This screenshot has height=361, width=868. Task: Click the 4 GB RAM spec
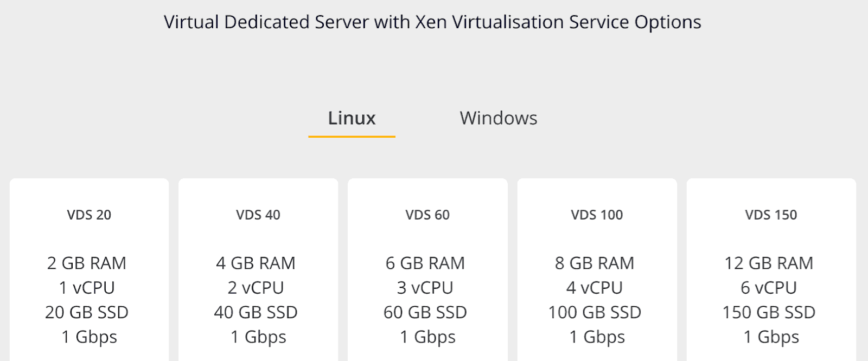pos(256,263)
